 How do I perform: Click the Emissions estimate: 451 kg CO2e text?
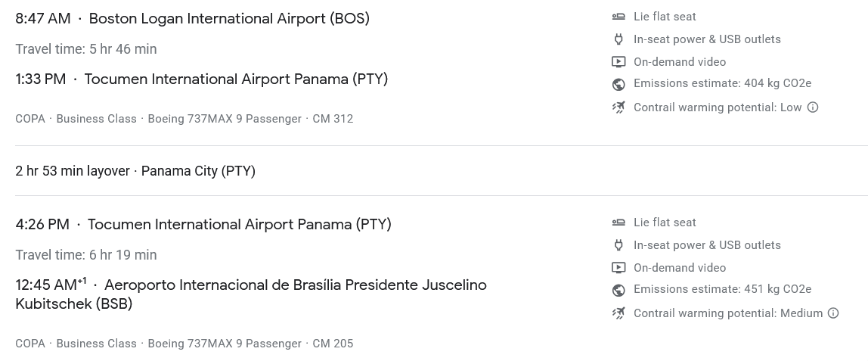click(x=722, y=289)
